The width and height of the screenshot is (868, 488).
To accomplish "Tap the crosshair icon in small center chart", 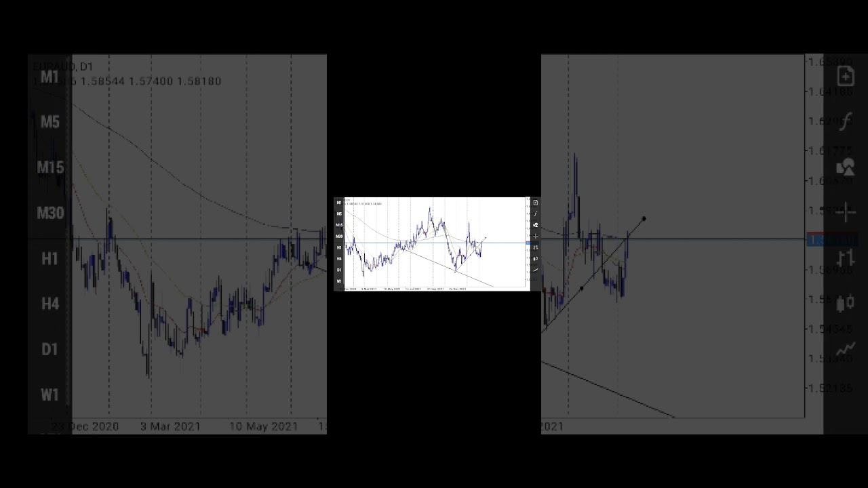I will (536, 236).
